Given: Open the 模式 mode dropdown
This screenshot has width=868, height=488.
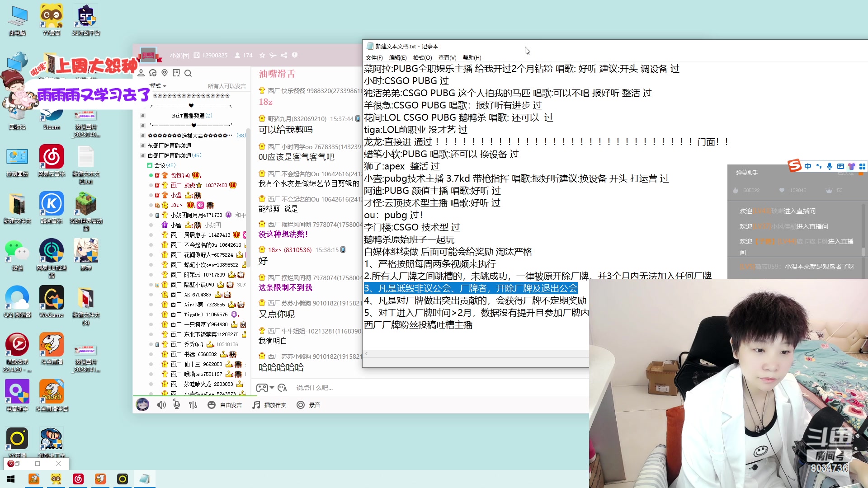Looking at the screenshot, I should pos(158,86).
